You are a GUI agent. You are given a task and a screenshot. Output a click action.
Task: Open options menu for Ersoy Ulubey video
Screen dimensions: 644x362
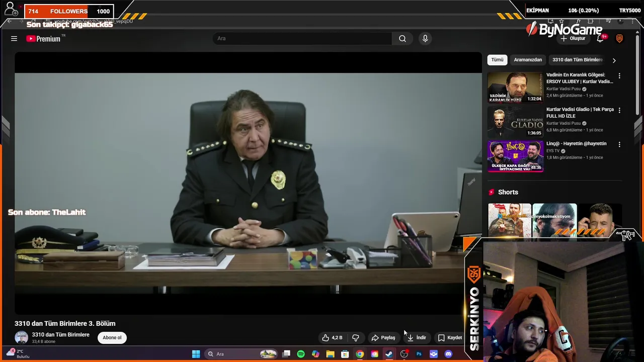619,76
